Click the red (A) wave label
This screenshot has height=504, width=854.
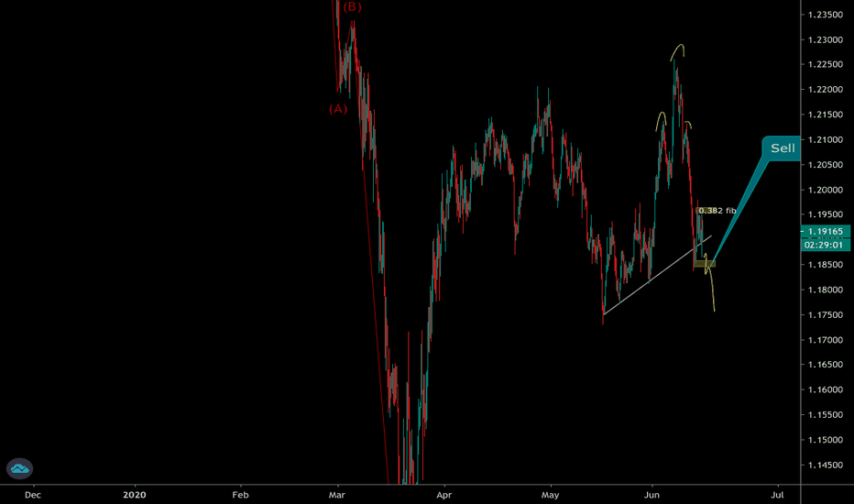338,109
